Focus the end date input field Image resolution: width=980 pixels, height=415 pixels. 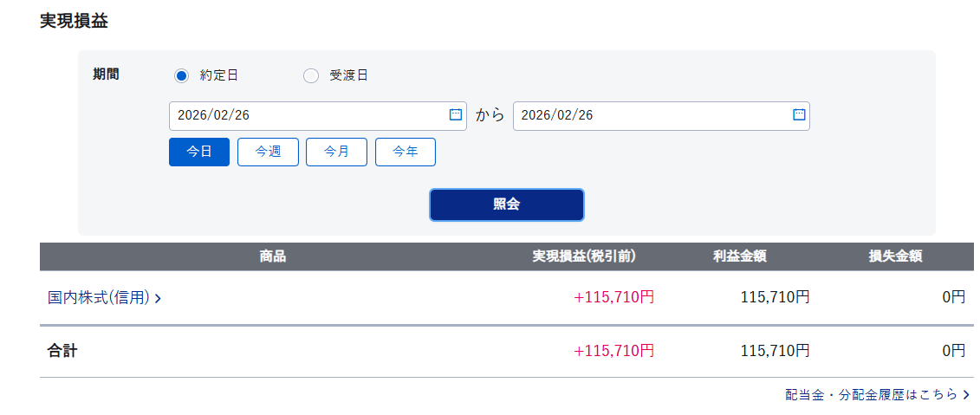(650, 116)
